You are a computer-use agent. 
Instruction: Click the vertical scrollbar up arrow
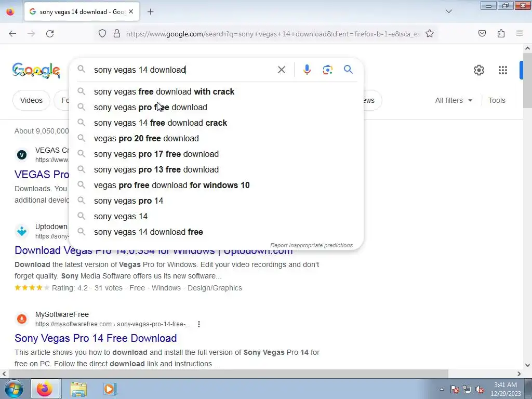coord(527,48)
